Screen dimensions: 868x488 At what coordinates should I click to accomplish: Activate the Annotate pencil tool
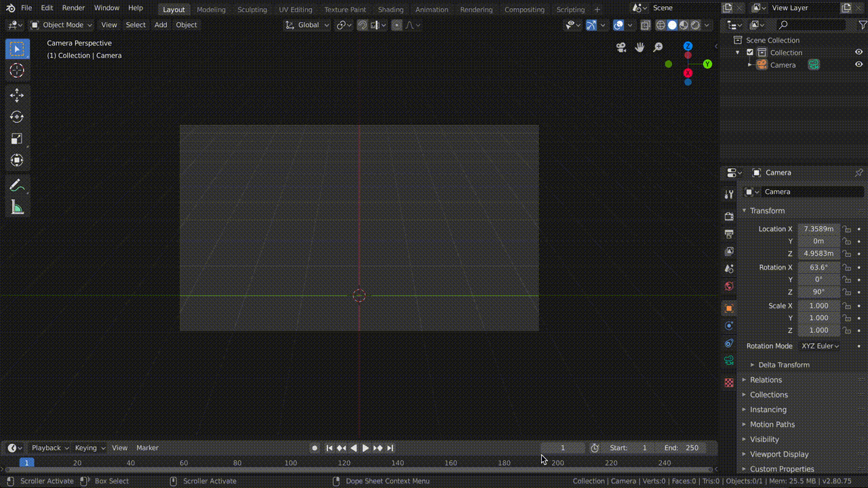pos(17,186)
